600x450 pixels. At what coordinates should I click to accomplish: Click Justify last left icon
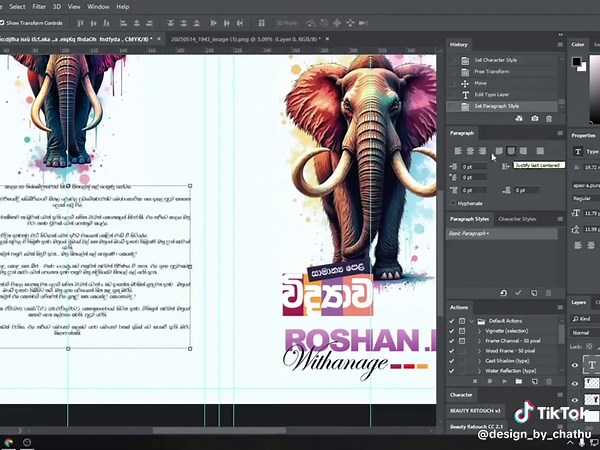[499, 151]
